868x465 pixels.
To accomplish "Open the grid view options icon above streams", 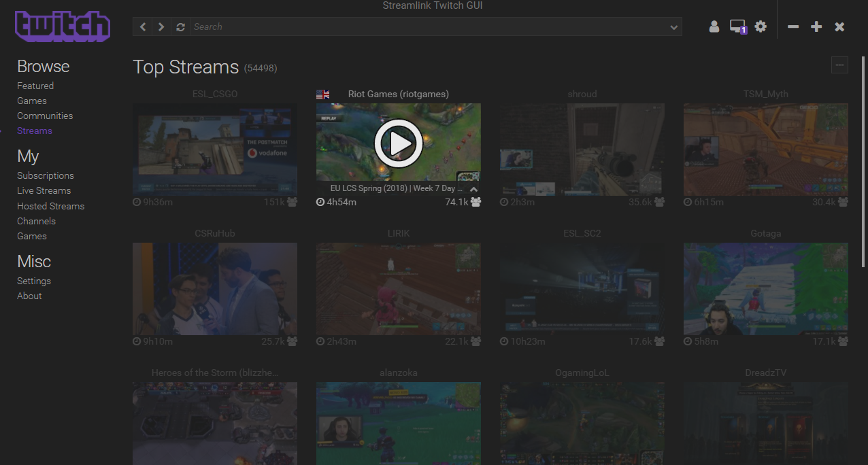I will click(839, 65).
